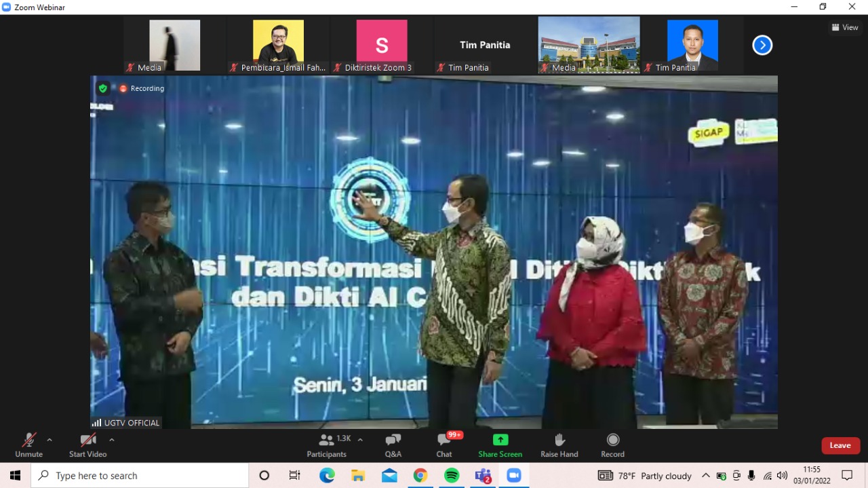This screenshot has height=488, width=868.
Task: Open the View options menu
Action: (x=844, y=27)
